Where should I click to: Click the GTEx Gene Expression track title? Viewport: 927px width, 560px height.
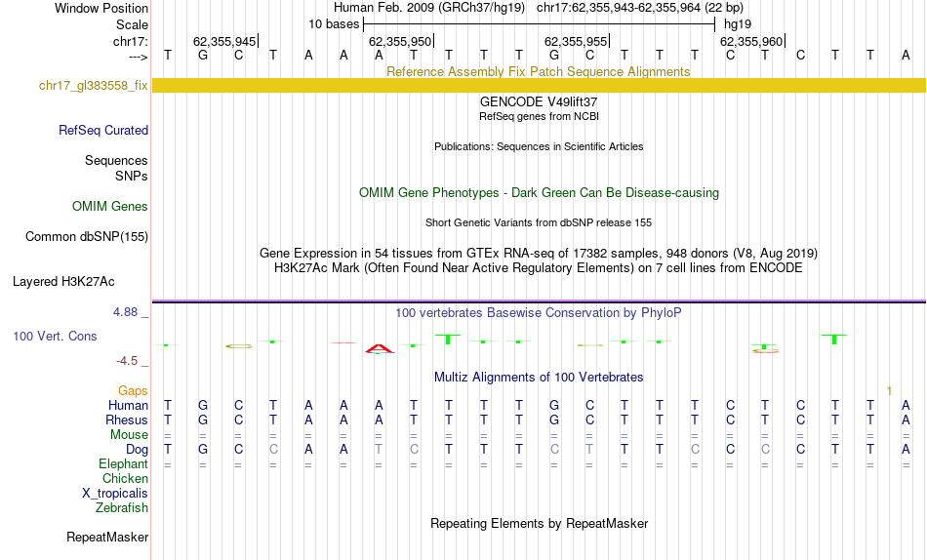[x=539, y=253]
